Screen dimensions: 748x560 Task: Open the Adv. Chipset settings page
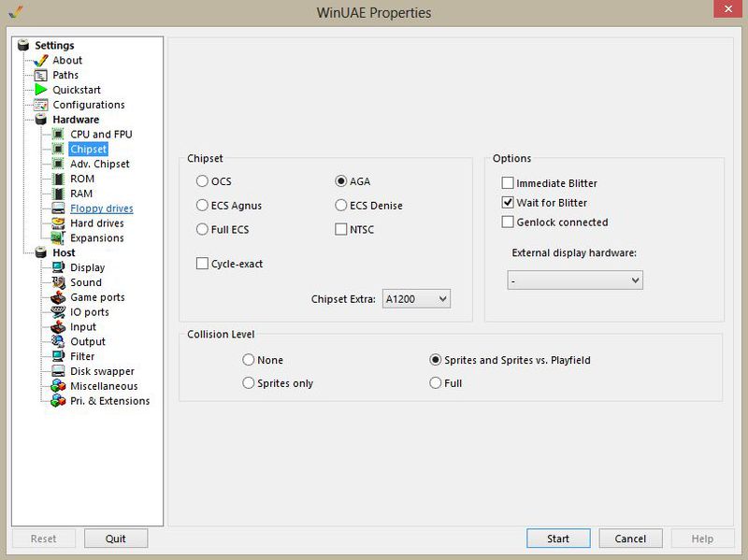pyautogui.click(x=100, y=165)
